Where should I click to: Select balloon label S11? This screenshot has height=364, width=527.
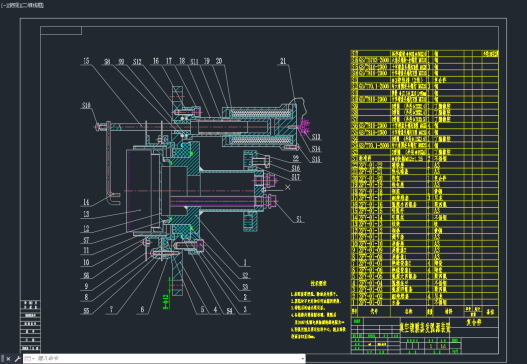194,62
